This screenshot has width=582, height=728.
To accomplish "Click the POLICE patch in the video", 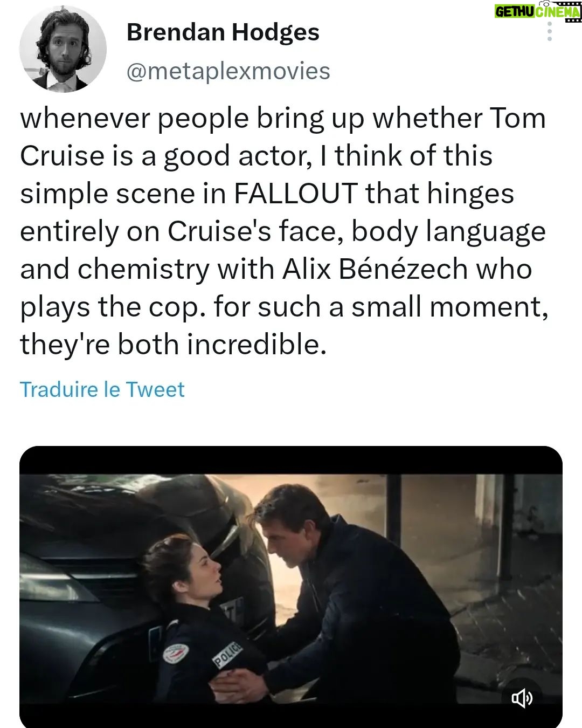I will pyautogui.click(x=227, y=655).
